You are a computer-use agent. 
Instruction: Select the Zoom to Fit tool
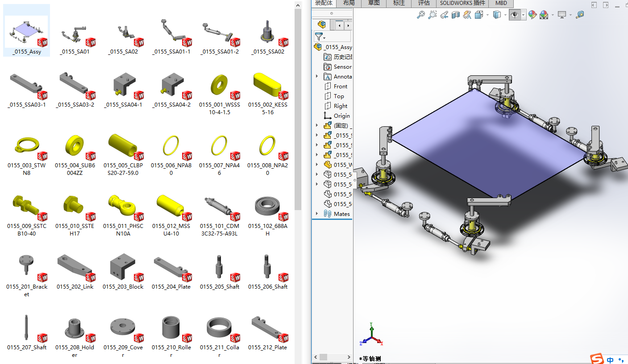pos(421,15)
